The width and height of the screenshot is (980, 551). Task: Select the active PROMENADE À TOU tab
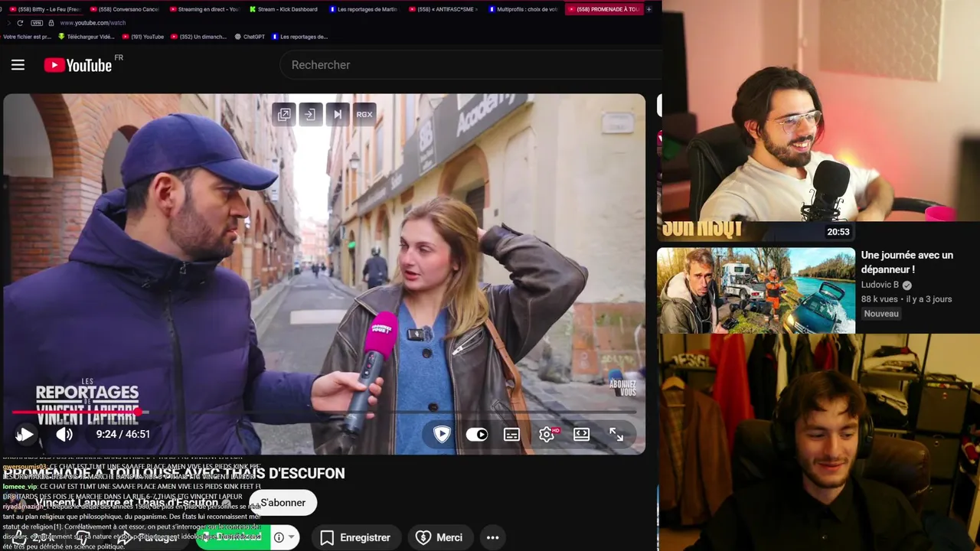point(603,9)
